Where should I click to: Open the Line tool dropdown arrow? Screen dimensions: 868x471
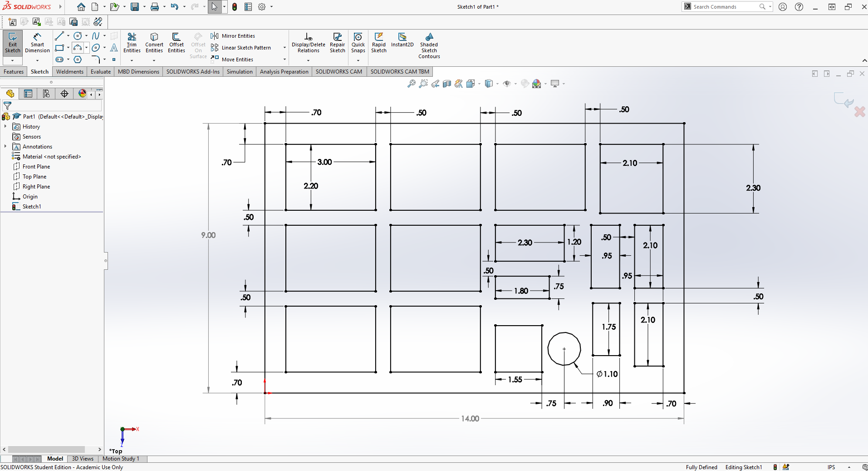pos(68,36)
